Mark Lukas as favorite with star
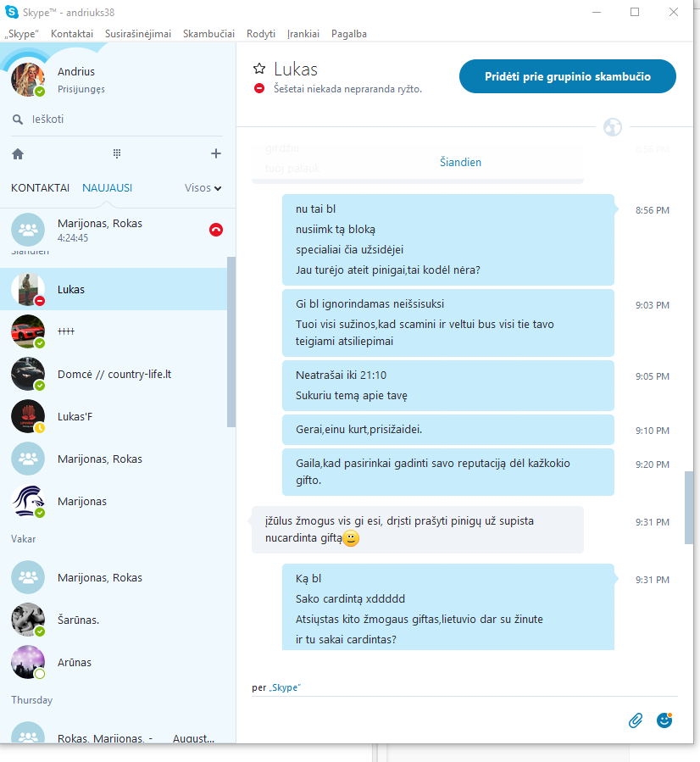 (259, 69)
